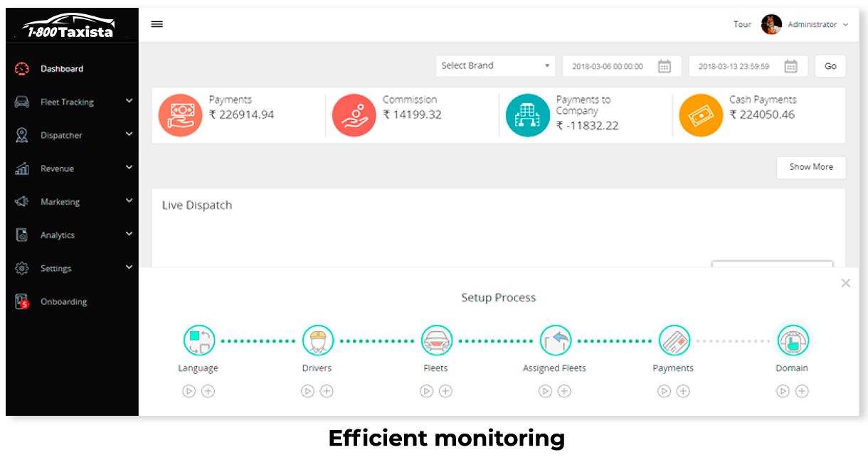The height and width of the screenshot is (467, 868).
Task: Play the Domain step tutorial
Action: point(783,391)
